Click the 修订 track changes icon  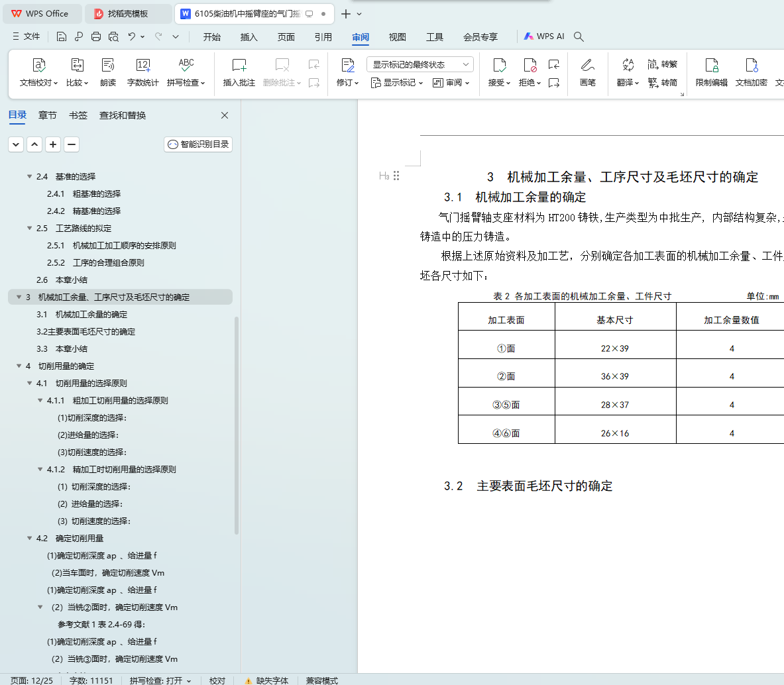(347, 72)
